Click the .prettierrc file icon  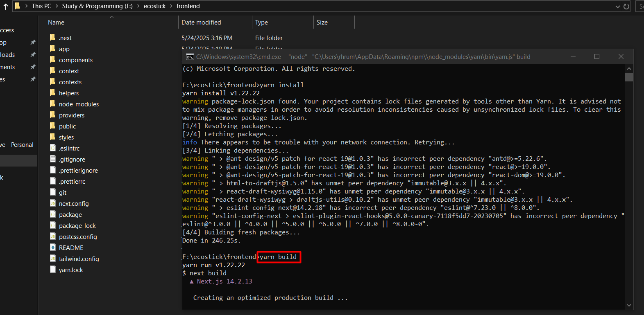pyautogui.click(x=52, y=181)
